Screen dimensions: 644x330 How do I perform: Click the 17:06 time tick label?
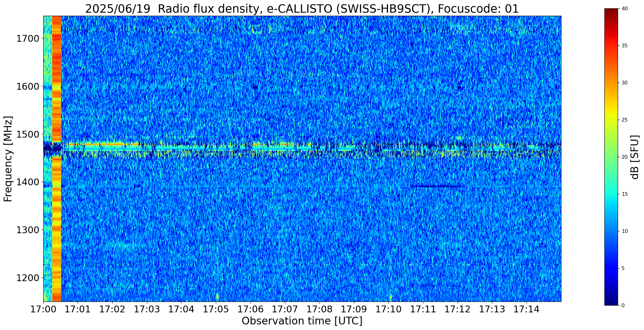click(x=251, y=309)
